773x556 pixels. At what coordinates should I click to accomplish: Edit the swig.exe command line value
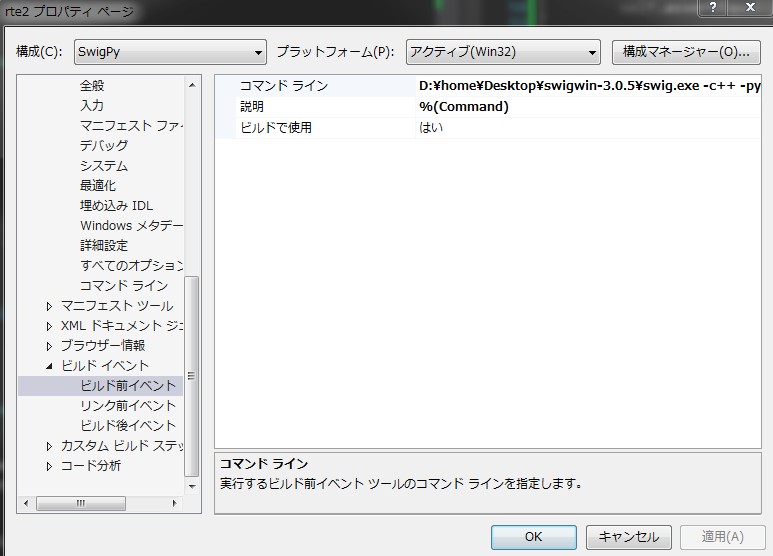[589, 86]
